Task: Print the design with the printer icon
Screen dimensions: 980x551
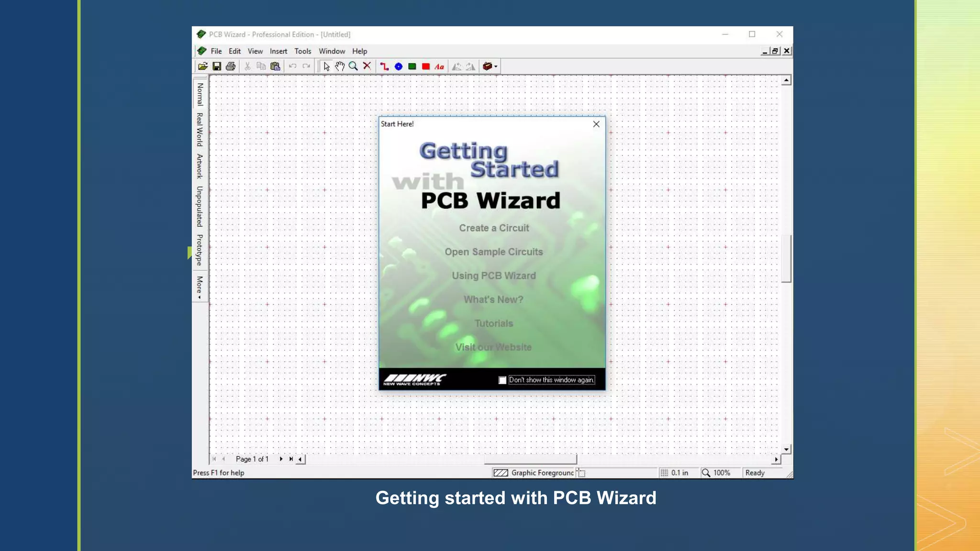Action: (231, 66)
